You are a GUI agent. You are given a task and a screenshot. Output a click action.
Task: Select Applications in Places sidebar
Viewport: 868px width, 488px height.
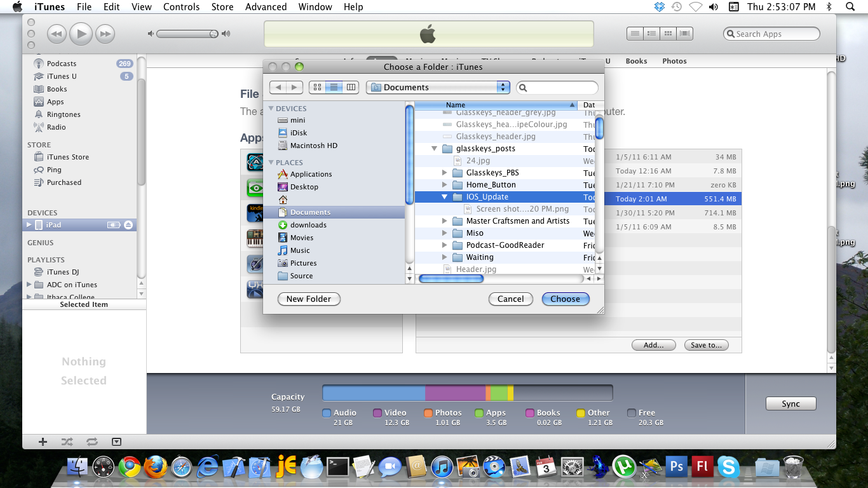pyautogui.click(x=311, y=174)
